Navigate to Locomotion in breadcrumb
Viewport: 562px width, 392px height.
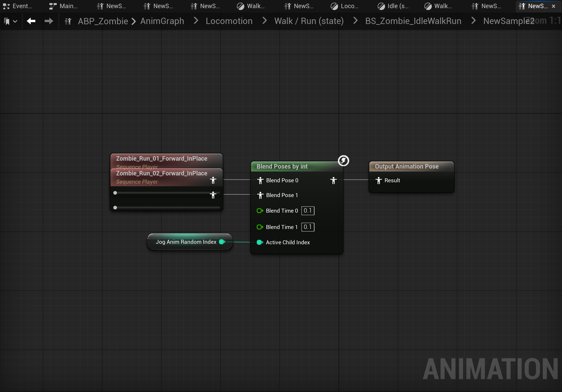pyautogui.click(x=229, y=21)
